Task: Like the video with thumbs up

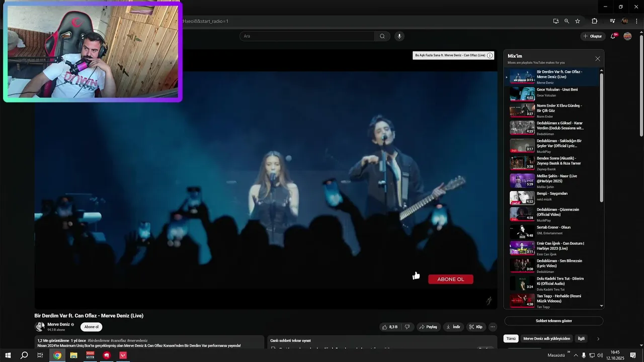Action: pyautogui.click(x=390, y=327)
